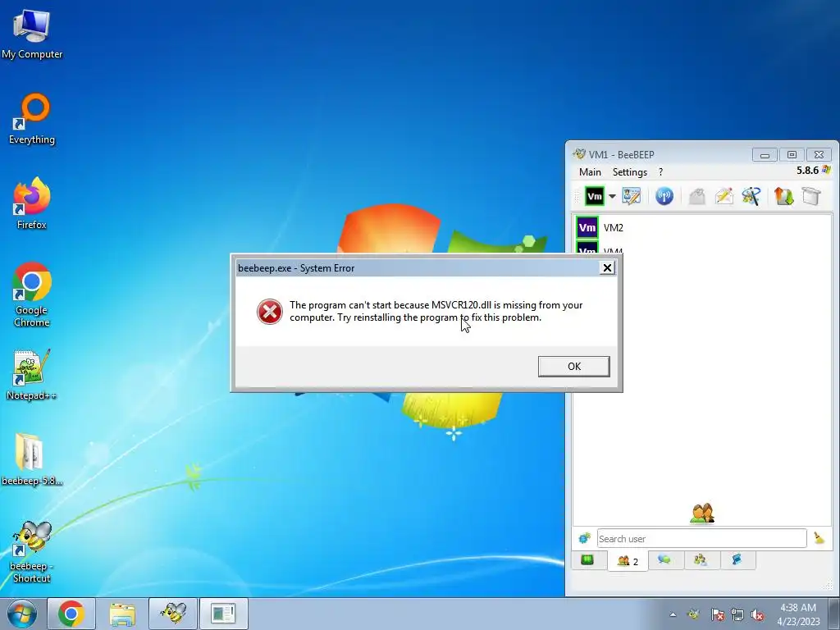Image resolution: width=840 pixels, height=630 pixels.
Task: Click the VM1 avatar status button in BeeBEEP
Action: (595, 197)
